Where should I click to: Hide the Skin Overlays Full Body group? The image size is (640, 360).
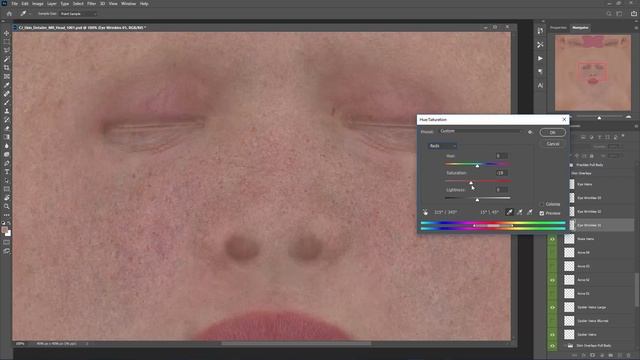553,346
